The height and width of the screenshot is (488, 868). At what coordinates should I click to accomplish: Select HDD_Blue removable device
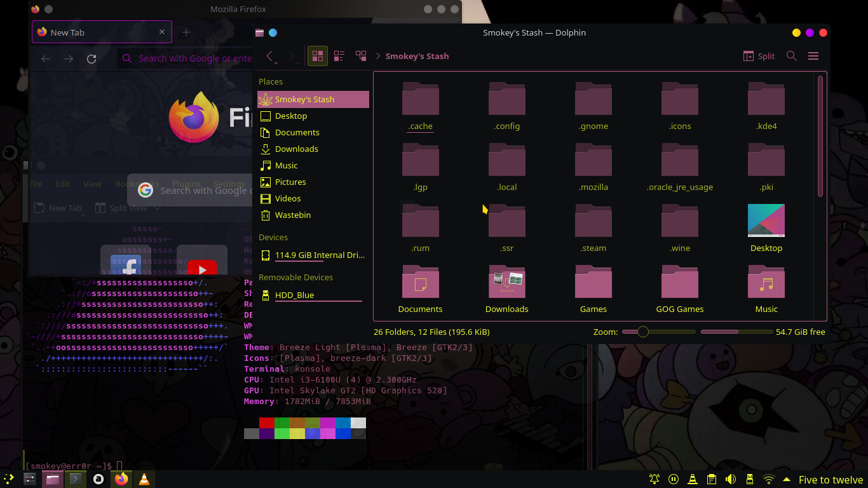pos(313,295)
